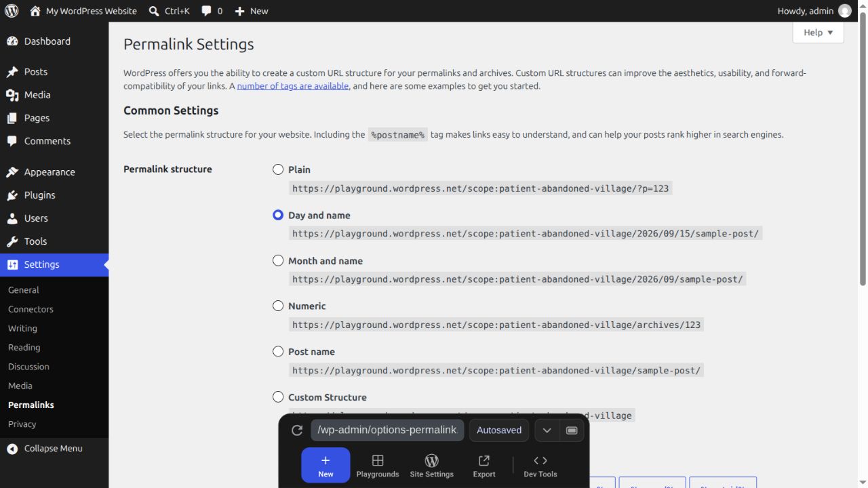Click the playground URL path field
The height and width of the screenshot is (488, 868).
coord(387,430)
